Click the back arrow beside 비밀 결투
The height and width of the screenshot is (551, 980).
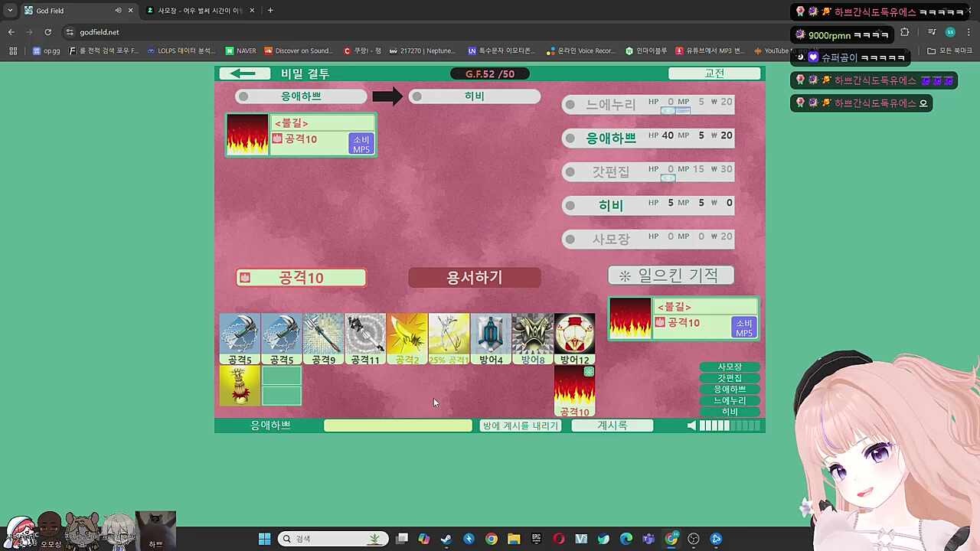pos(244,73)
